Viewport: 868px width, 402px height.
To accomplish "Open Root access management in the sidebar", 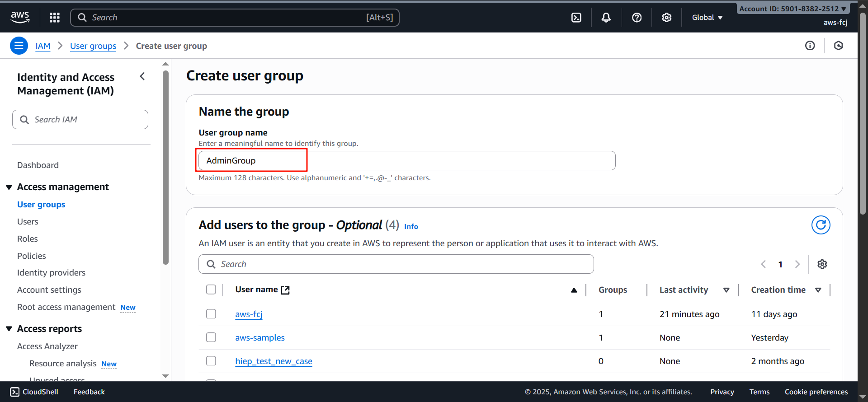I will [x=66, y=307].
